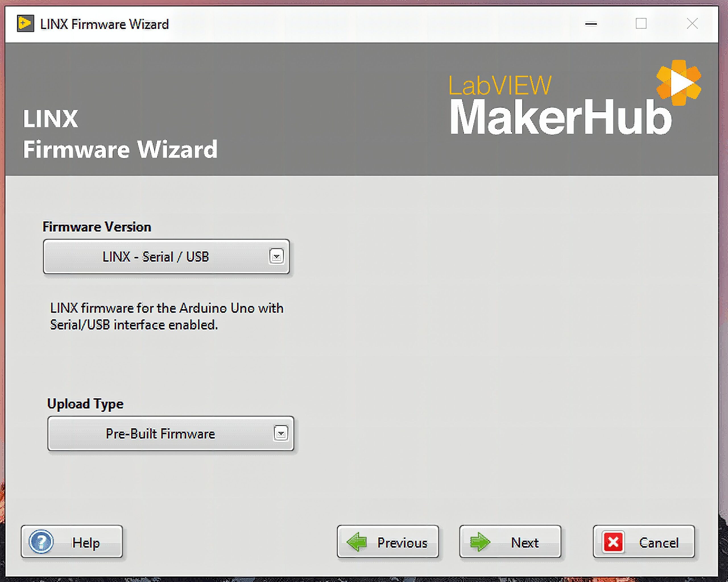728x582 pixels.
Task: Select the Pre-Built Firmware combo box
Action: tap(171, 434)
